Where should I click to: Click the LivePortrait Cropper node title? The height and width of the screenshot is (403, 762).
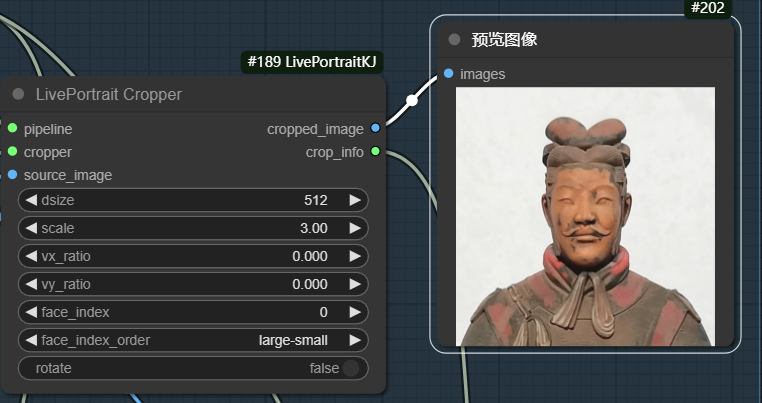tap(109, 95)
